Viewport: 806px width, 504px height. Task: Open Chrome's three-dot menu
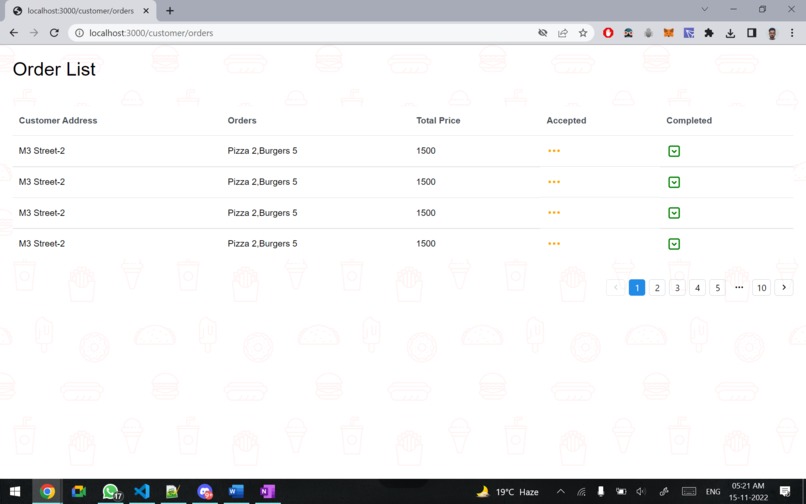coord(792,33)
